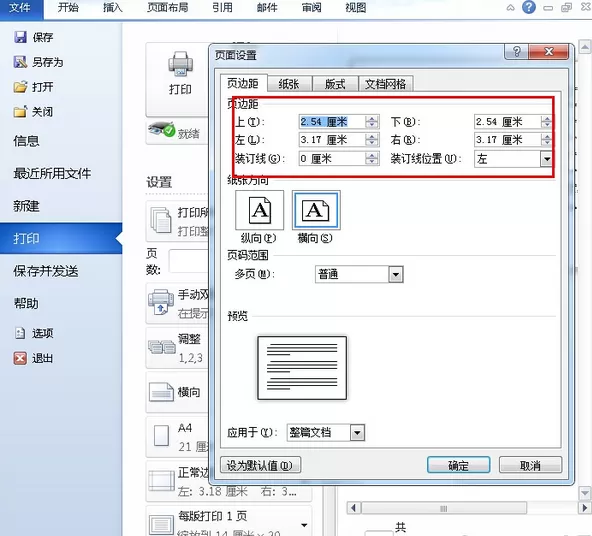Open the Apply to (应用于) dropdown
Viewport: 592px width, 536px height.
[357, 433]
